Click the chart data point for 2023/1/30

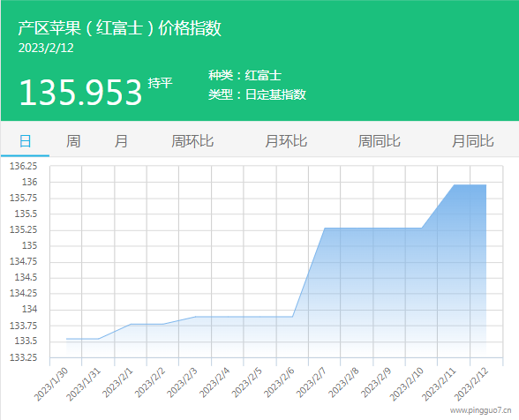pos(66,339)
